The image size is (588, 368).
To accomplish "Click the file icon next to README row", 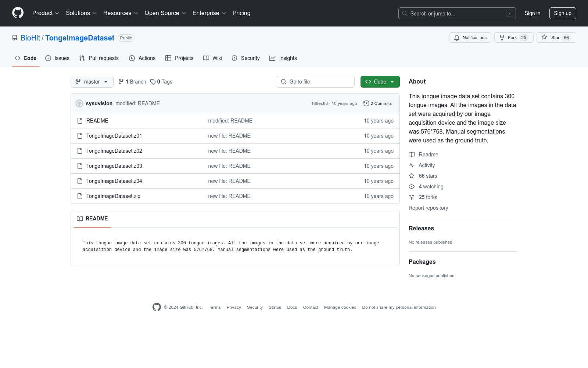I will (x=80, y=121).
